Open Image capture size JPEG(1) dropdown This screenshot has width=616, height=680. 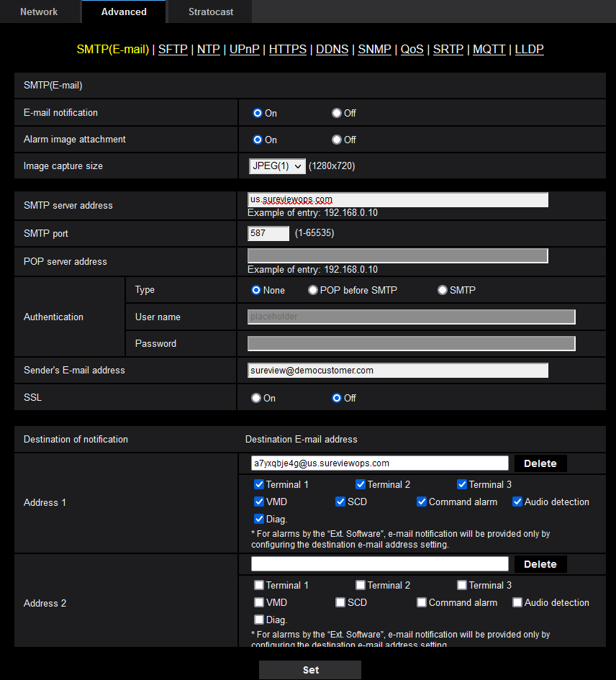tap(277, 166)
